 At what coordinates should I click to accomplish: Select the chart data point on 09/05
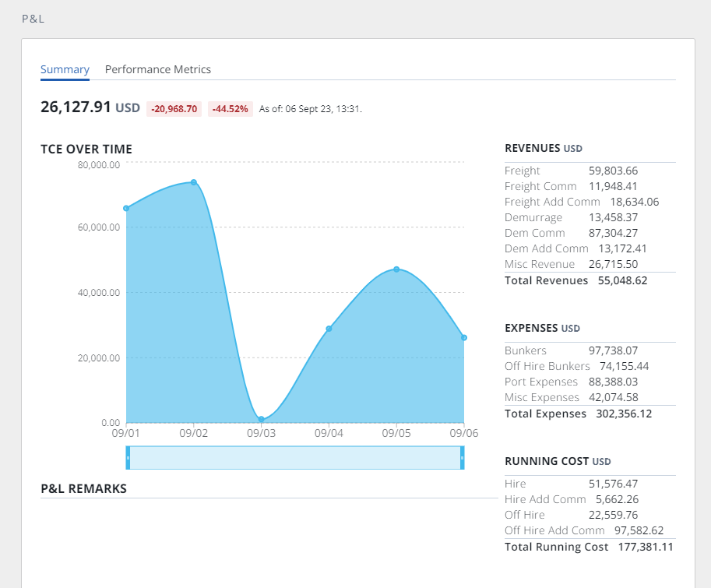[396, 268]
